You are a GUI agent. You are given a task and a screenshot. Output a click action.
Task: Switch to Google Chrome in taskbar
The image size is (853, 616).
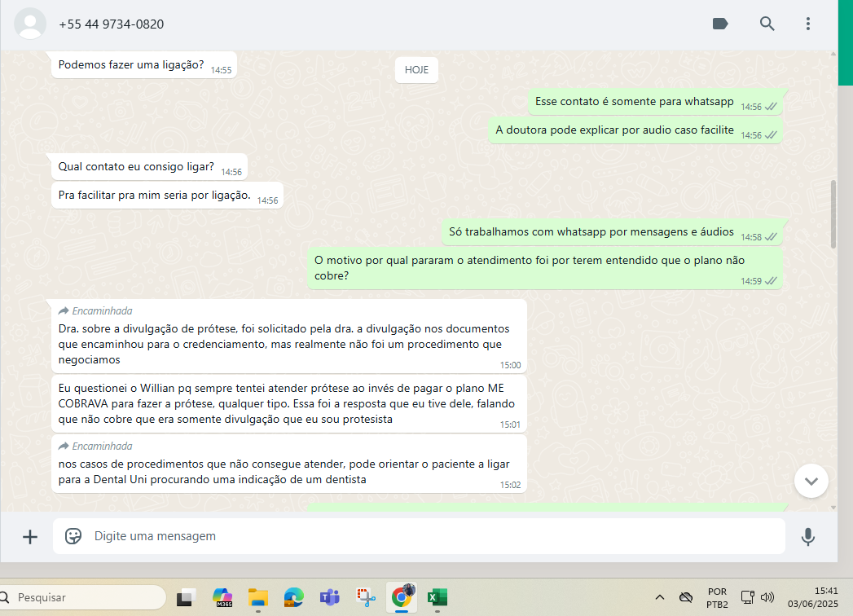[402, 597]
